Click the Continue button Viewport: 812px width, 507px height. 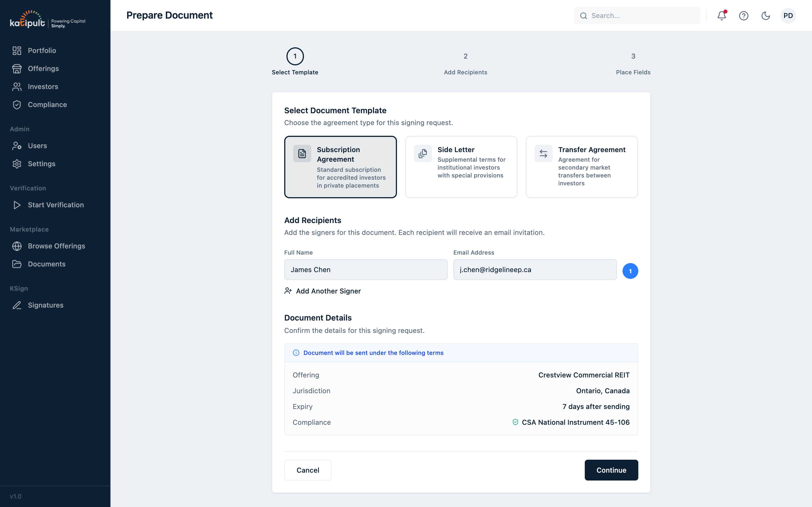(x=611, y=470)
